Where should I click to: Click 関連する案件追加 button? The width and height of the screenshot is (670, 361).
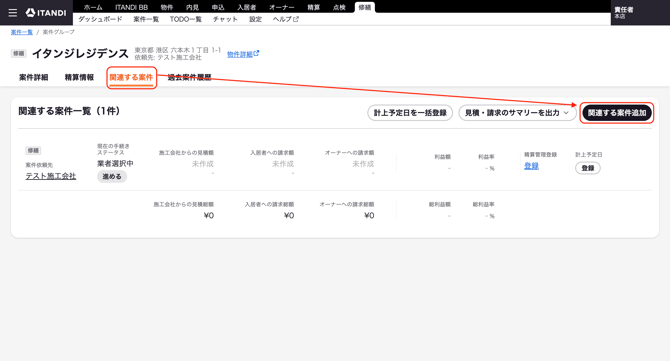(x=617, y=113)
